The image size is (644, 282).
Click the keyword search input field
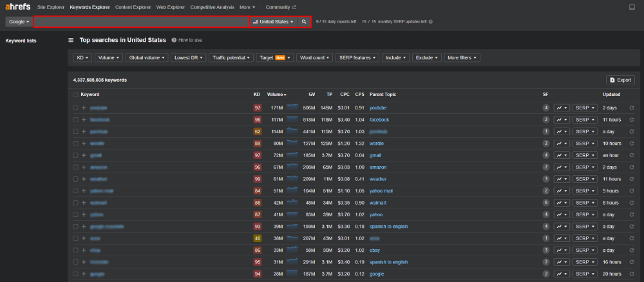[142, 22]
